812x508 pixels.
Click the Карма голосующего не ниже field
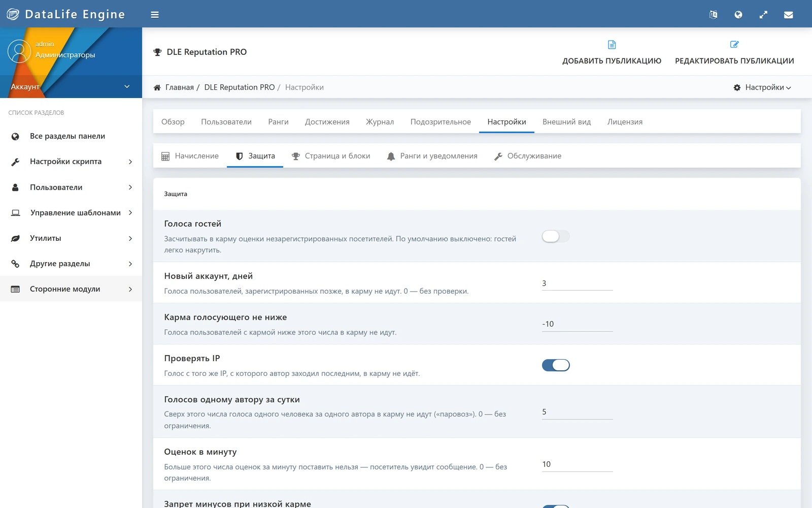578,324
